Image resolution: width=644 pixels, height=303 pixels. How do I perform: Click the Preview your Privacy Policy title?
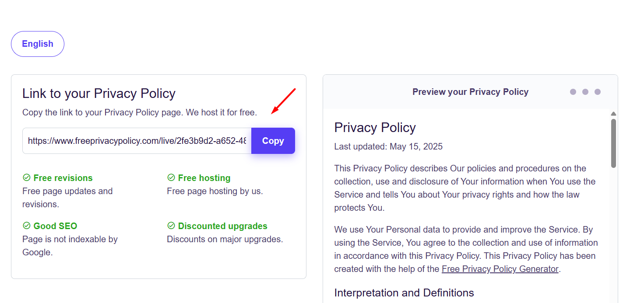pyautogui.click(x=470, y=92)
